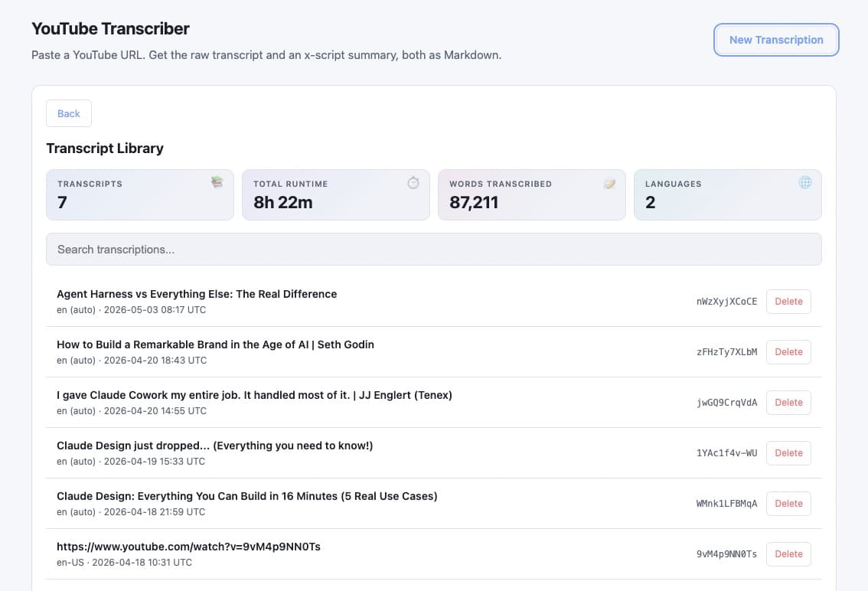Click video ID 1YAc1f4v-WU
The height and width of the screenshot is (591, 868).
coord(726,452)
